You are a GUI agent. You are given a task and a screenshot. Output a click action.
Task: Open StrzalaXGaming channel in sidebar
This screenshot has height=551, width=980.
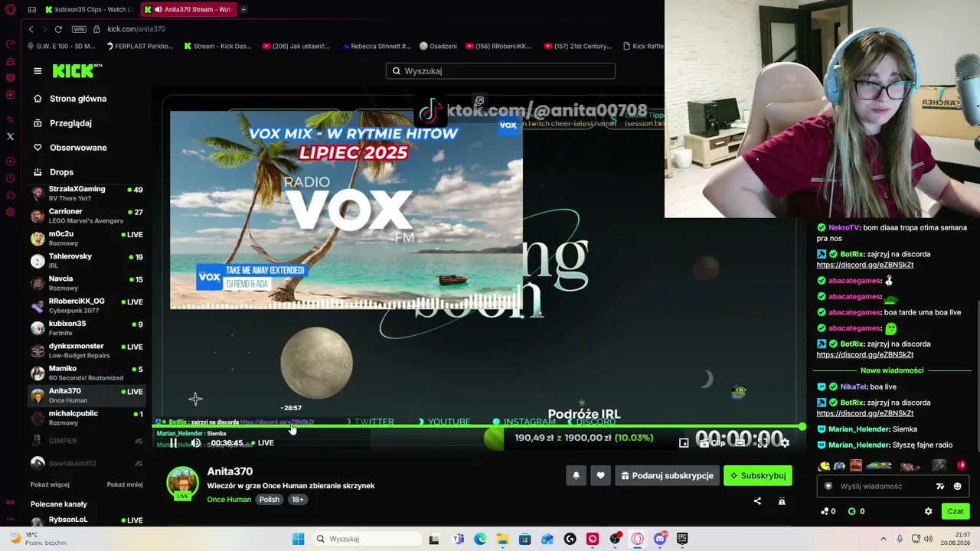click(87, 194)
